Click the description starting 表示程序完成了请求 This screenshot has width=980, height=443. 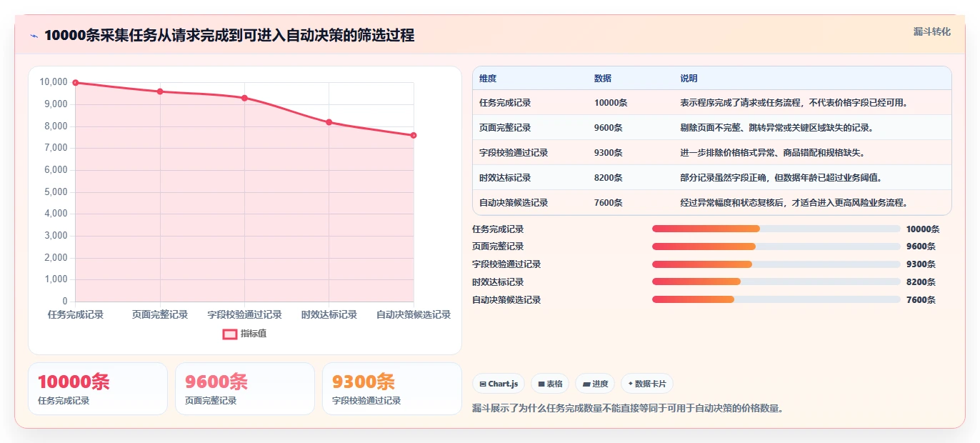pyautogui.click(x=795, y=103)
